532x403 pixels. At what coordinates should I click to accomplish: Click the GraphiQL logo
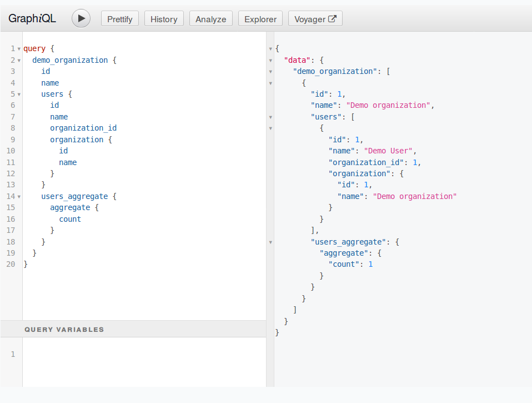point(32,18)
